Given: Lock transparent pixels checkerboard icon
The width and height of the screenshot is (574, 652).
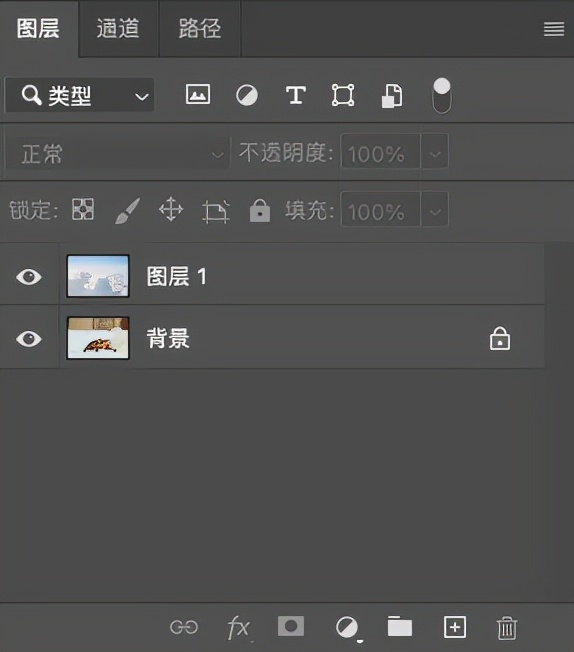Looking at the screenshot, I should tap(83, 209).
